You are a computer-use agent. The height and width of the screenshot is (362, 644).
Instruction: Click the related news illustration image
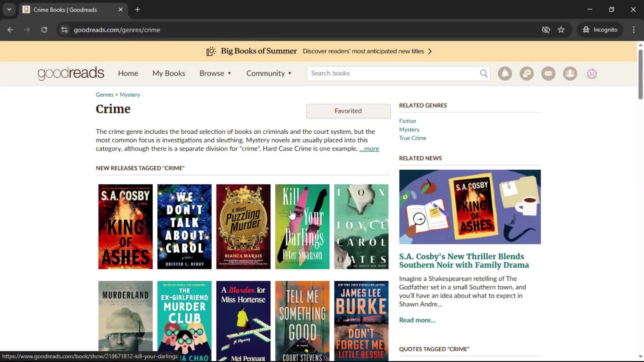coord(470,207)
